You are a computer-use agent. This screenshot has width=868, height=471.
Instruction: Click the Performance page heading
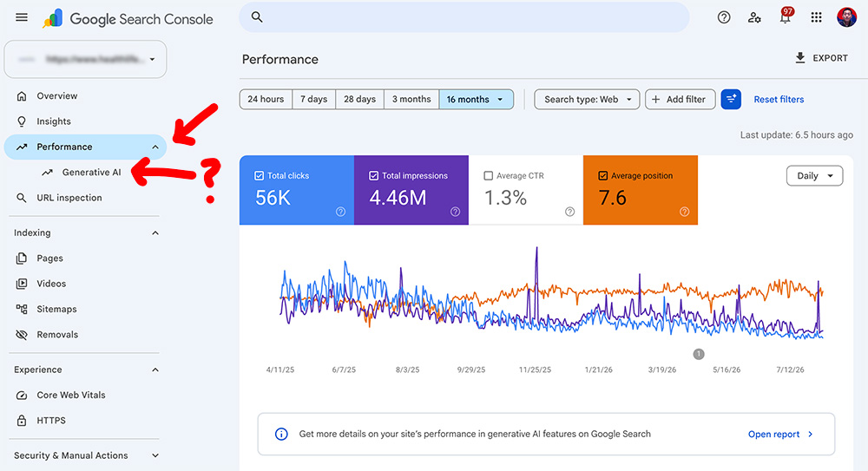[x=280, y=59]
